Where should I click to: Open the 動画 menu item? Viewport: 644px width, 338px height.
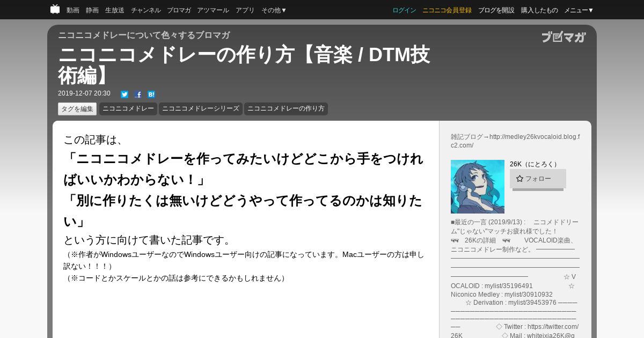[x=73, y=10]
